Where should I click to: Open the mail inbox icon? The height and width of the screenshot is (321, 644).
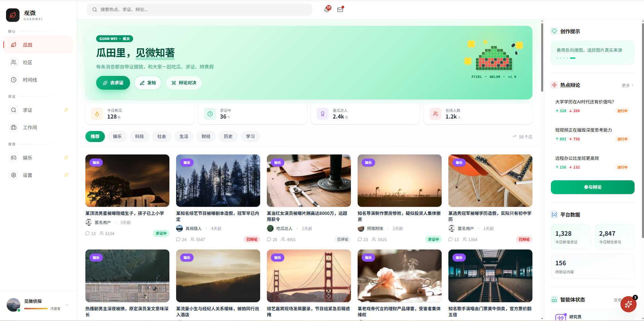click(340, 9)
